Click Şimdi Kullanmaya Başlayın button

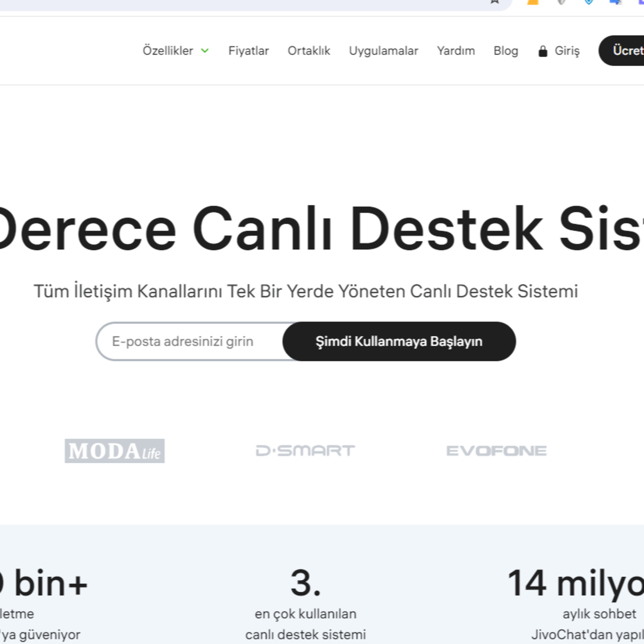[399, 341]
